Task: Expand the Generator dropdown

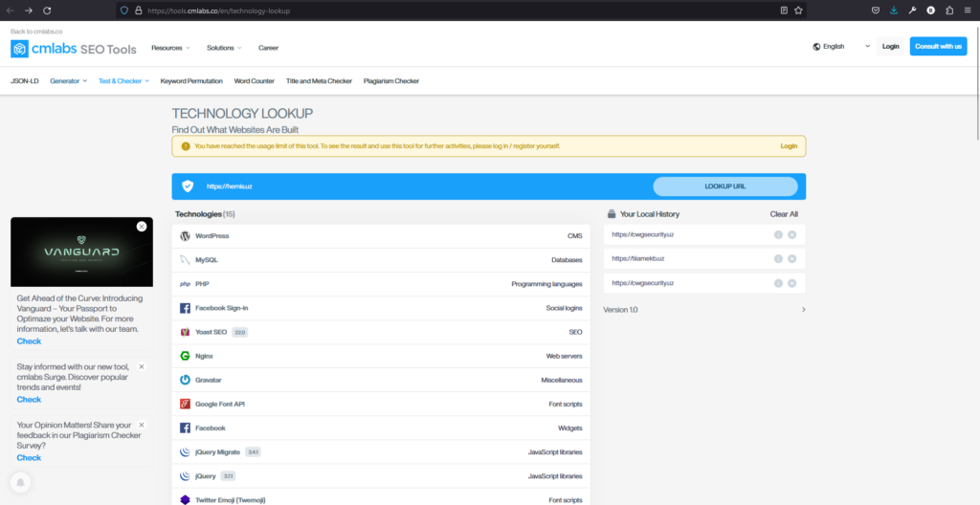Action: tap(68, 81)
